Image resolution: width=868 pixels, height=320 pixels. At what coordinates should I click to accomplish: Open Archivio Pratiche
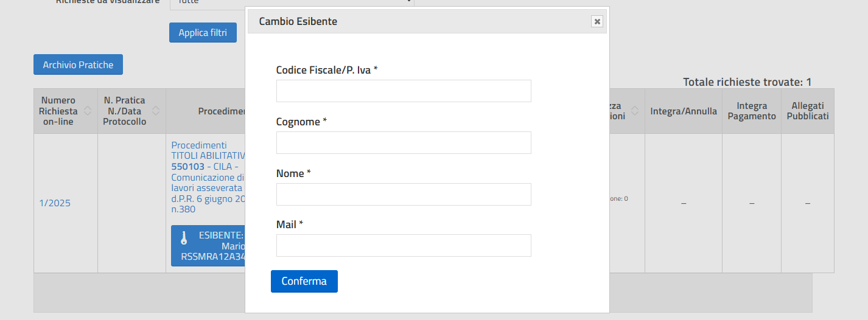pos(78,64)
